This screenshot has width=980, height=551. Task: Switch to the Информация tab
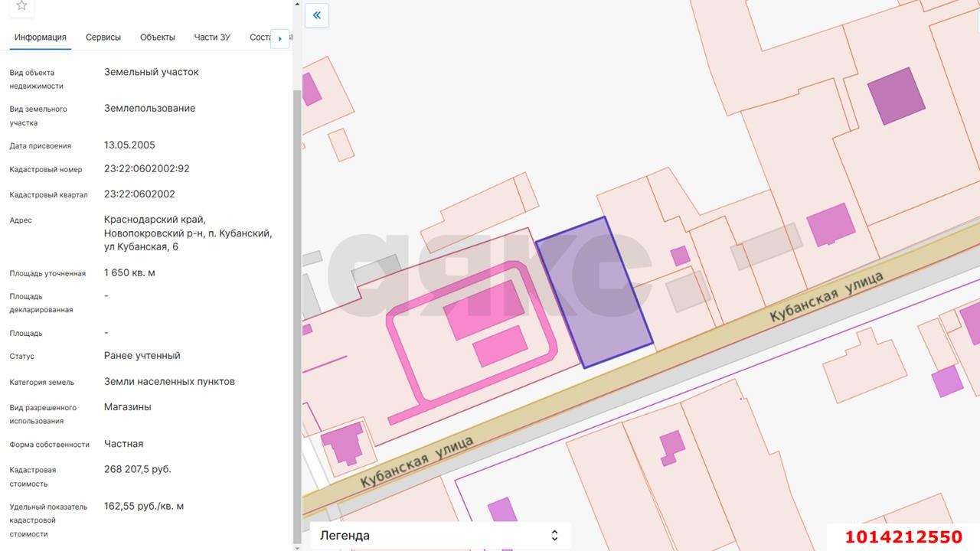point(40,37)
